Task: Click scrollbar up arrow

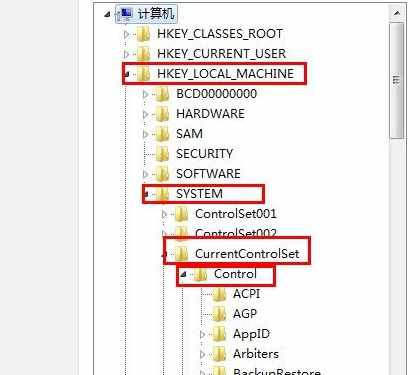Action: [x=397, y=13]
